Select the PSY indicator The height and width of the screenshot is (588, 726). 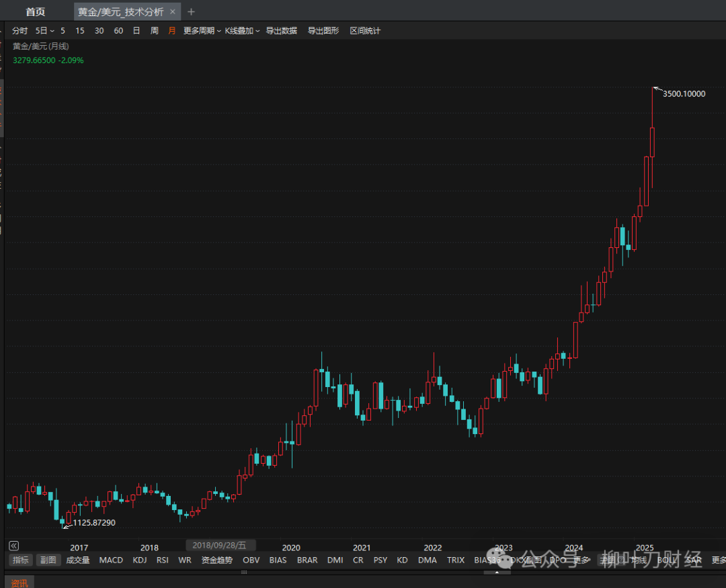380,560
